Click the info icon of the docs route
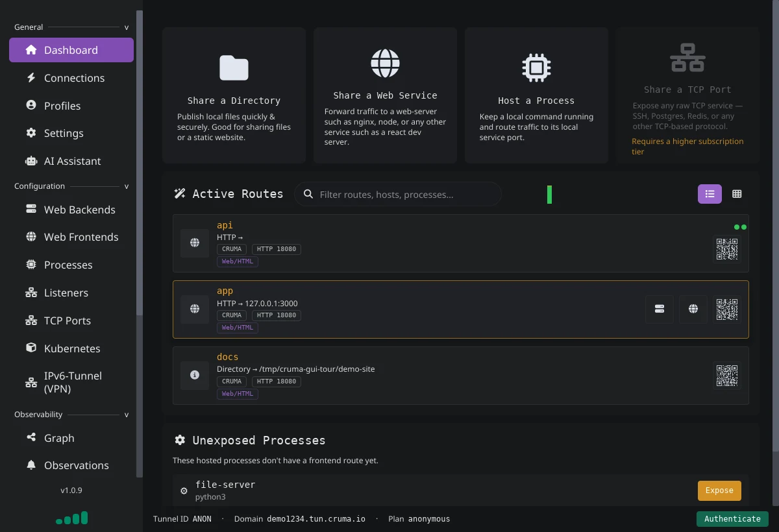The image size is (779, 532). [195, 376]
